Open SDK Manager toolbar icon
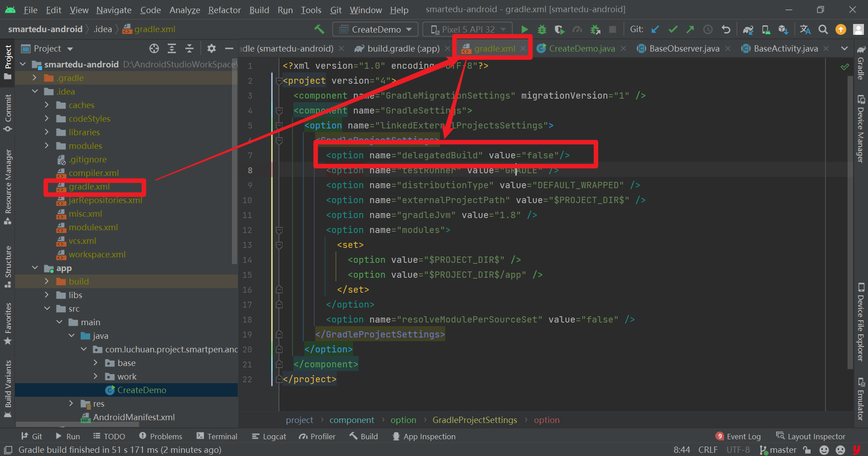 coord(783,29)
